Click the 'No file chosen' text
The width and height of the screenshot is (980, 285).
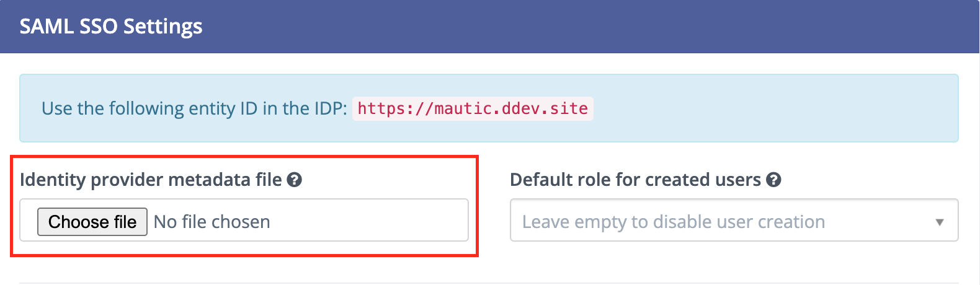212,222
